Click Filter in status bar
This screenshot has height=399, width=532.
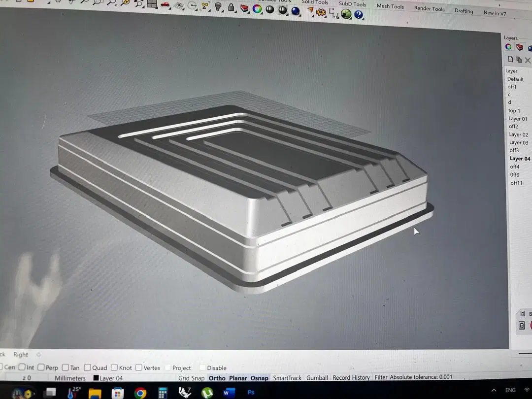pyautogui.click(x=381, y=377)
